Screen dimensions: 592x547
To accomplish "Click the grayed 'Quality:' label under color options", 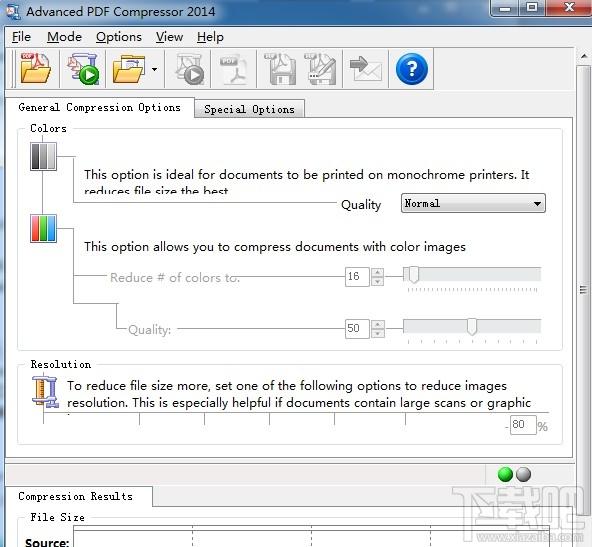I will click(x=150, y=330).
